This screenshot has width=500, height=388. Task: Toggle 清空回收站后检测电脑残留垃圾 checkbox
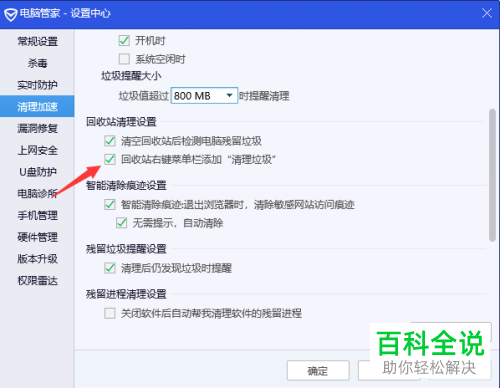pyautogui.click(x=110, y=141)
